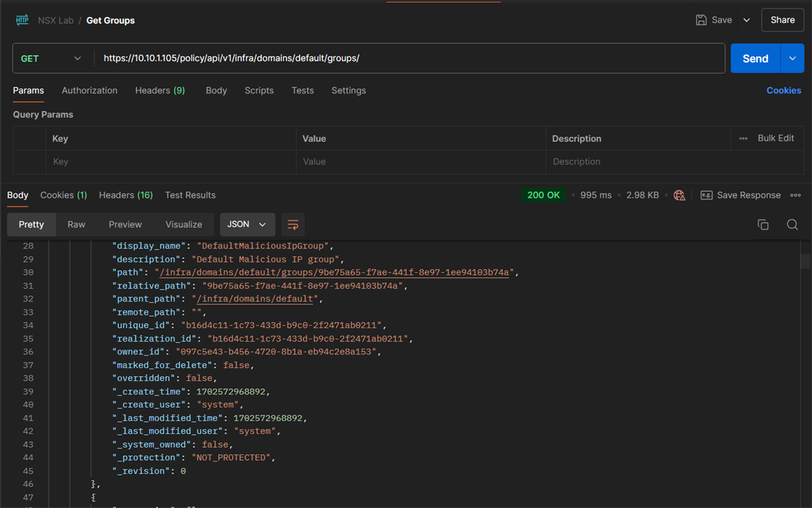Image resolution: width=812 pixels, height=508 pixels.
Task: Open the Test Results tab
Action: pos(190,195)
